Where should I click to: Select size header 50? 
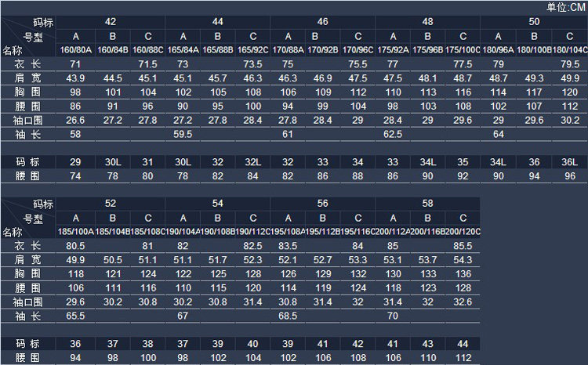coord(534,22)
